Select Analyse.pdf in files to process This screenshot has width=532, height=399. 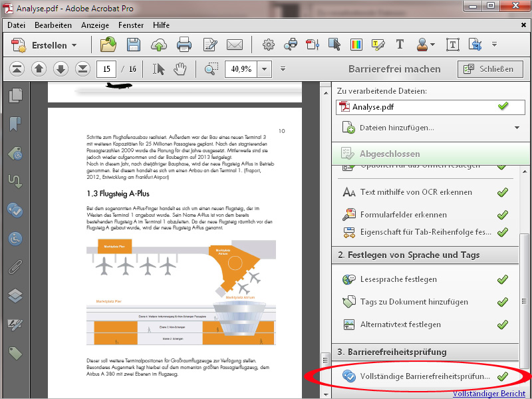pos(430,107)
